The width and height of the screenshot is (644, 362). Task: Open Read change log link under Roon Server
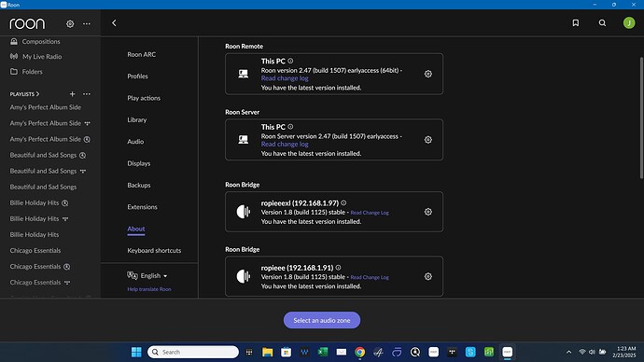click(x=285, y=144)
